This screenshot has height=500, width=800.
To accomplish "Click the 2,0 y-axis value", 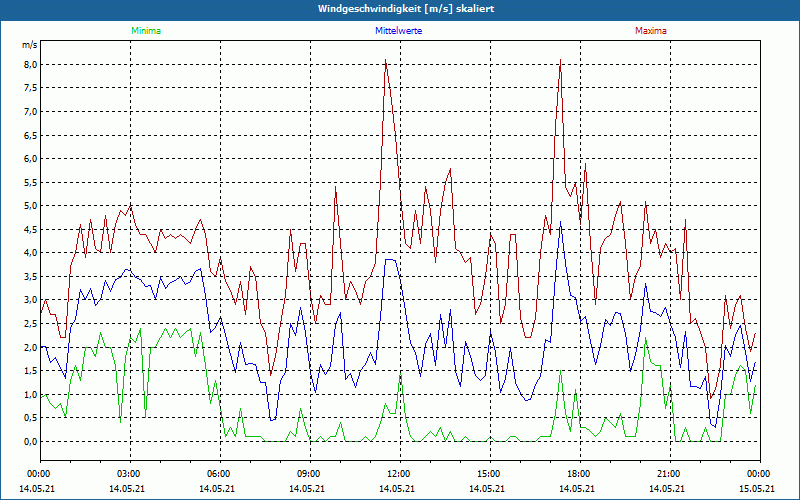I will pyautogui.click(x=31, y=347).
